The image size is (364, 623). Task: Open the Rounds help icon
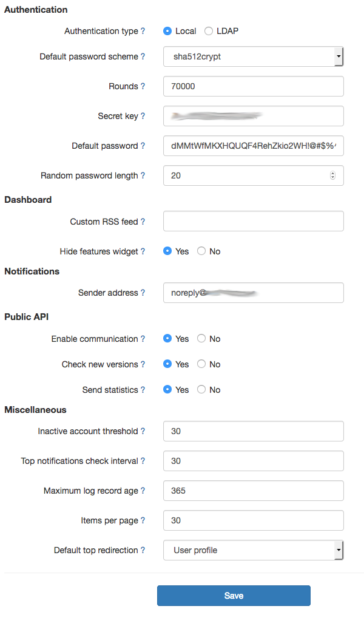(144, 86)
